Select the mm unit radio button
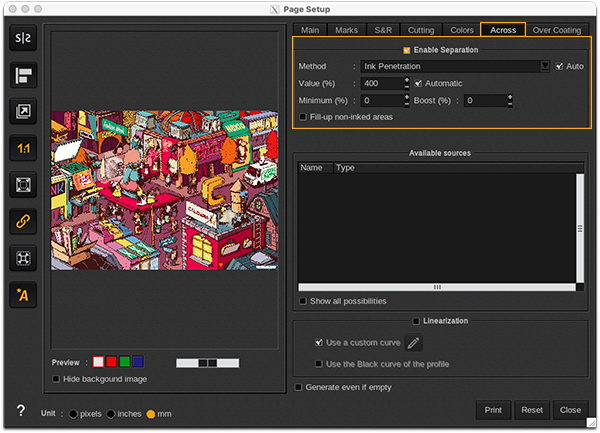Viewport: 600px width, 433px height. click(x=151, y=414)
